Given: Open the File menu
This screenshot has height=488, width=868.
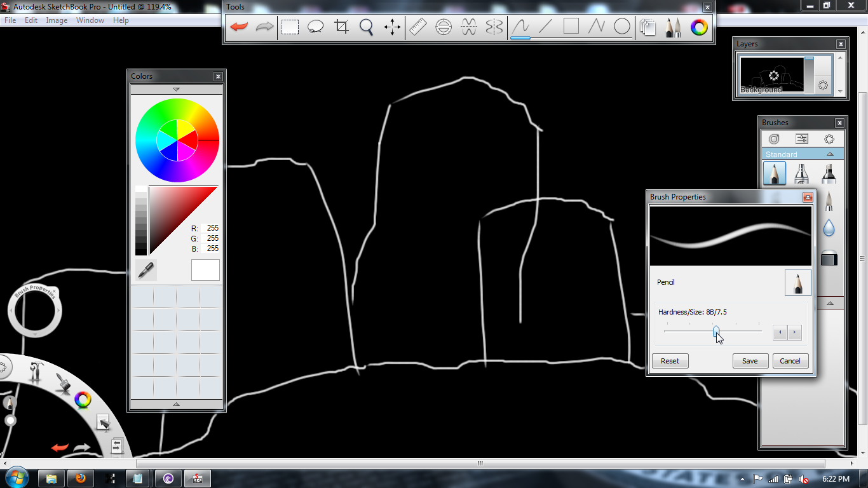Looking at the screenshot, I should click(x=10, y=20).
